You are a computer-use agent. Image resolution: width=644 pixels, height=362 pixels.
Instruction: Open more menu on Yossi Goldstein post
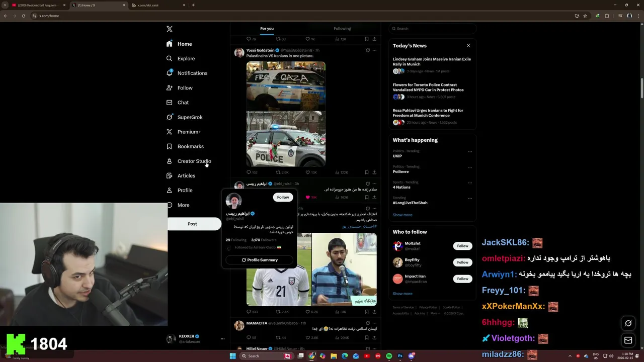coord(374,50)
